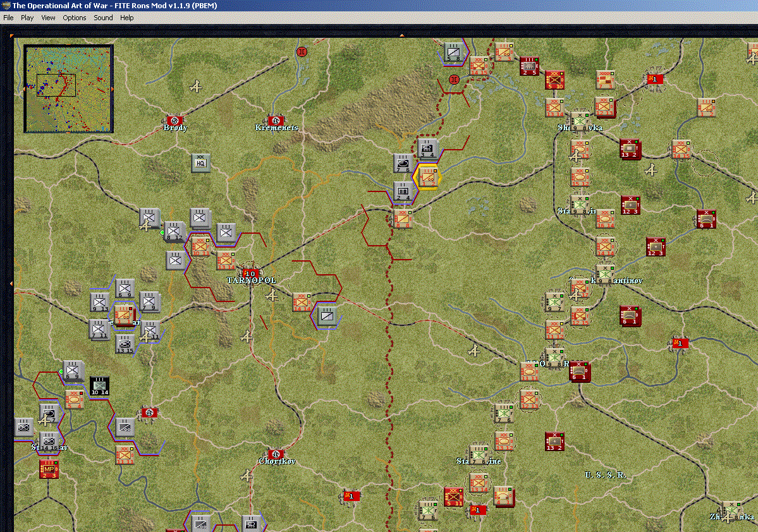Select the Soviet 13-14 unit adjacent to Tarnopol
The height and width of the screenshot is (532, 758).
(x=226, y=260)
